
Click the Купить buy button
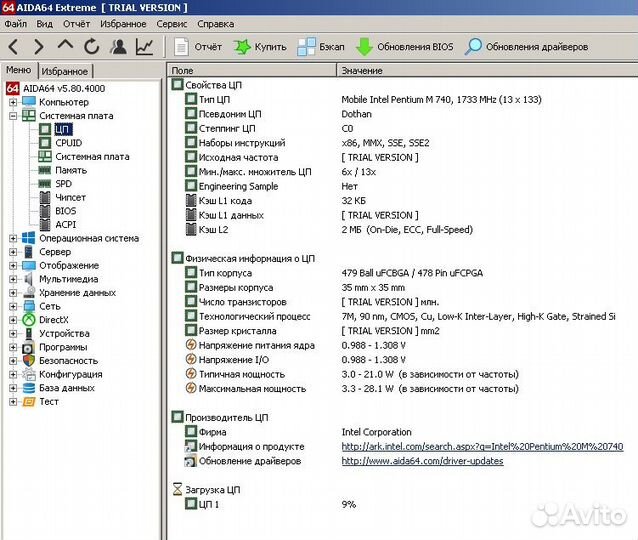pyautogui.click(x=260, y=47)
